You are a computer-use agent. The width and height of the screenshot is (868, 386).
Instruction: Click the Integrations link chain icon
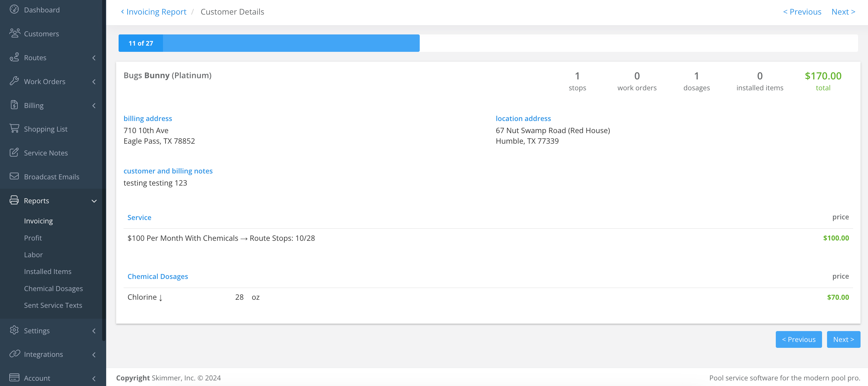(15, 354)
